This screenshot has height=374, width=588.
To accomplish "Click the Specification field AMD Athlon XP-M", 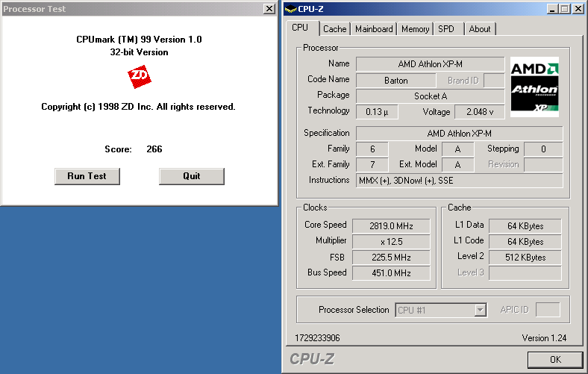I will click(459, 134).
